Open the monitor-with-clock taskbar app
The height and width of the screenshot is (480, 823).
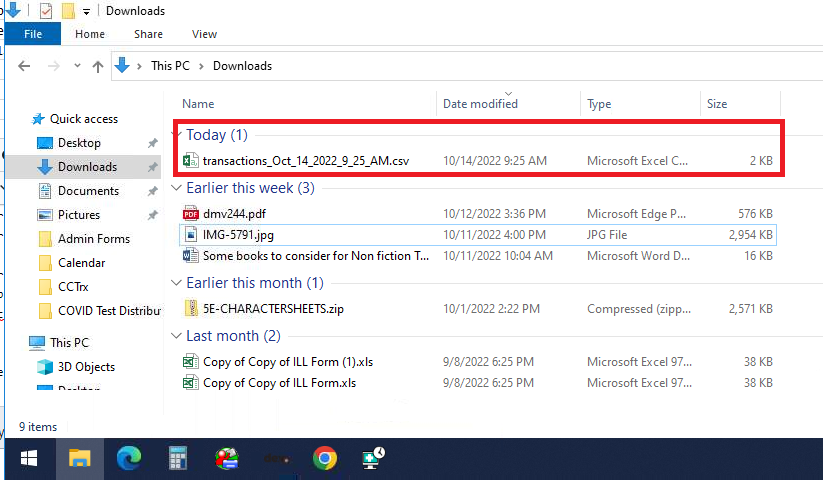[x=373, y=459]
